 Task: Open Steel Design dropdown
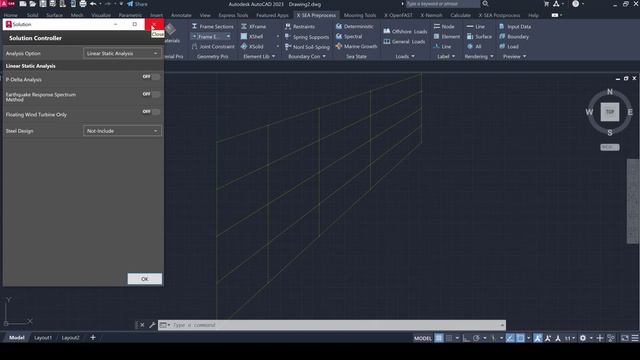pos(122,131)
